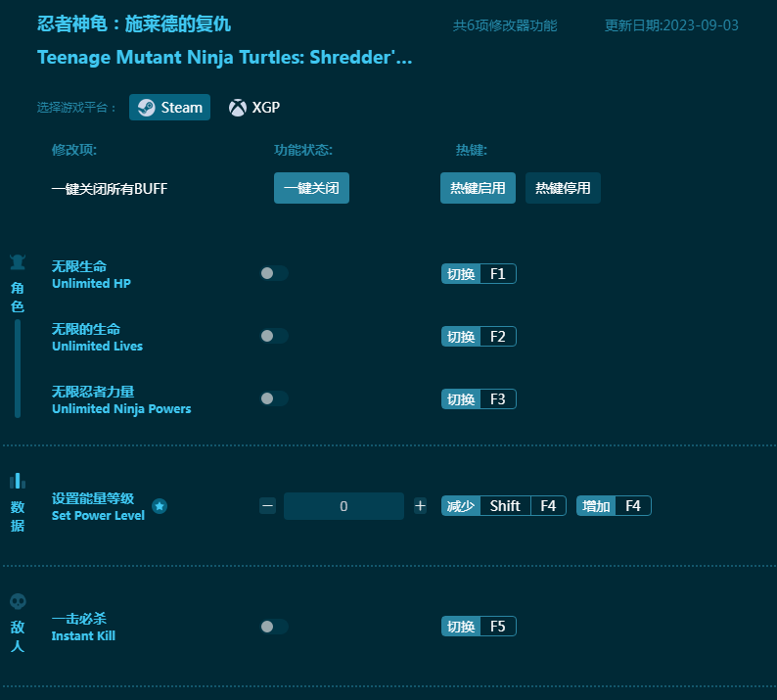Click the 热键: column header
The width and height of the screenshot is (777, 700).
(472, 150)
